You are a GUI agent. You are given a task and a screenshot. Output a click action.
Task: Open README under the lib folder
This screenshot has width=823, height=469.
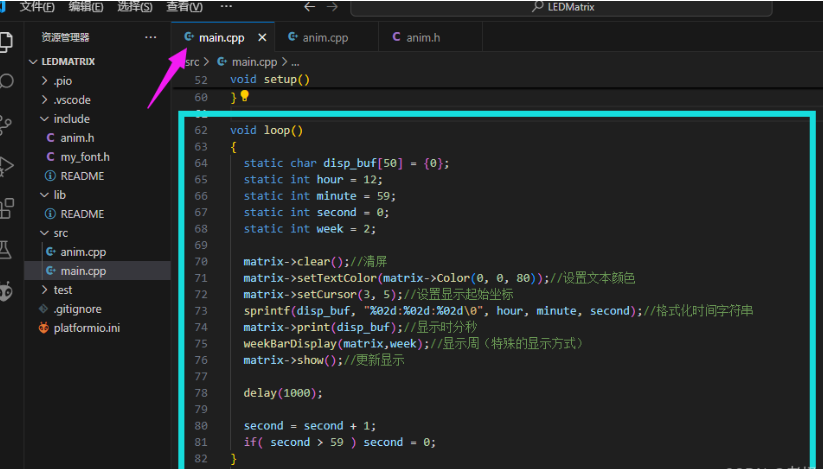[98, 214]
